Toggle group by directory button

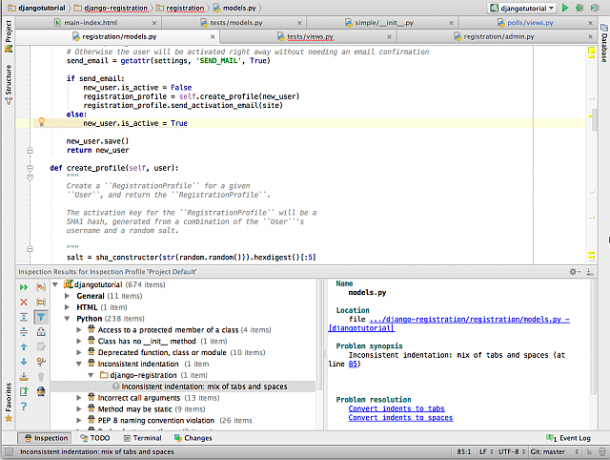pos(41,302)
